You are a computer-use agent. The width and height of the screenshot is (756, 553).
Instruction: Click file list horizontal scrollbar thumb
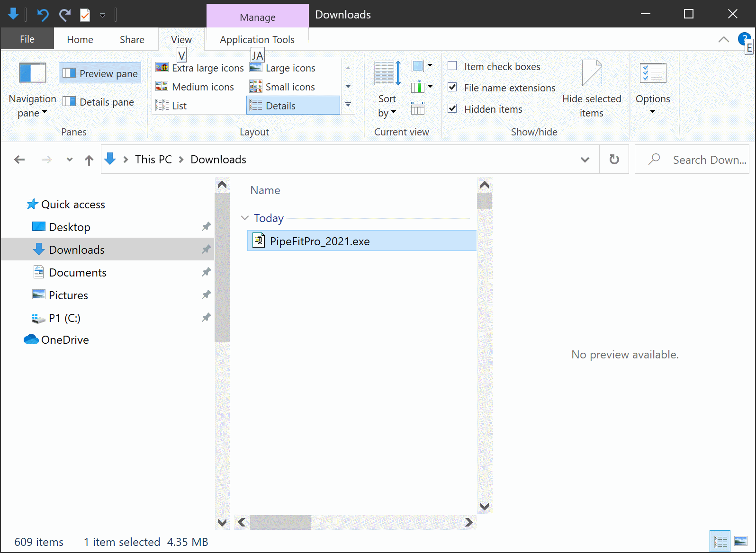tap(280, 522)
